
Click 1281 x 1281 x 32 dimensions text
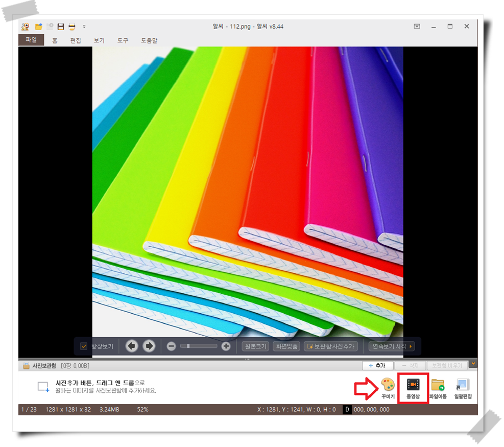click(68, 409)
